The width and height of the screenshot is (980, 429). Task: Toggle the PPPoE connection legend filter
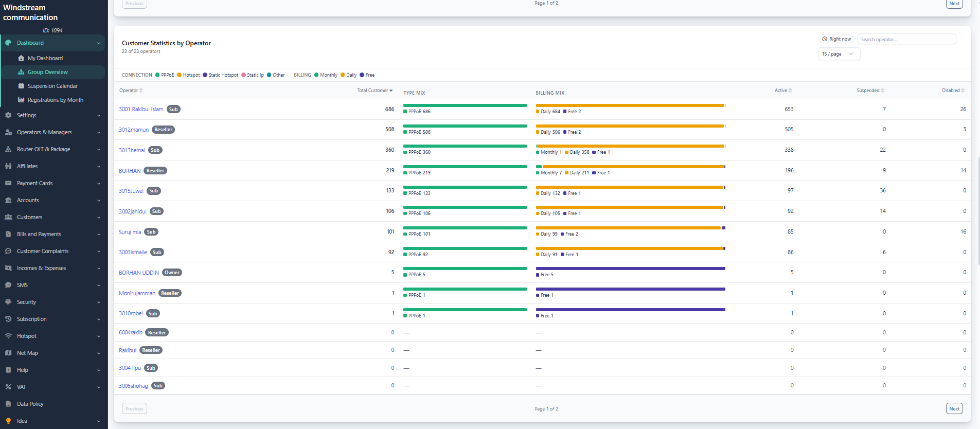(165, 75)
